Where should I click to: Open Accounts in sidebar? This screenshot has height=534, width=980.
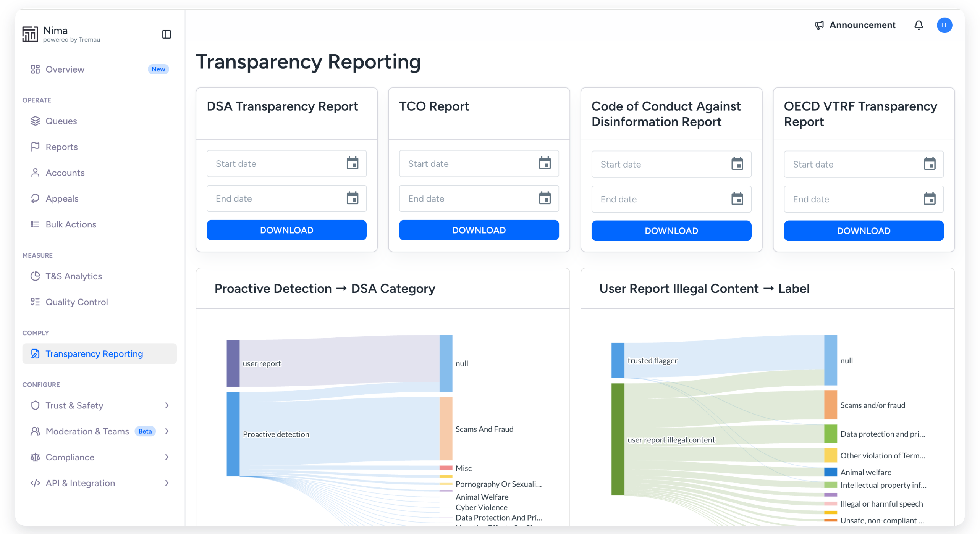[99, 173]
